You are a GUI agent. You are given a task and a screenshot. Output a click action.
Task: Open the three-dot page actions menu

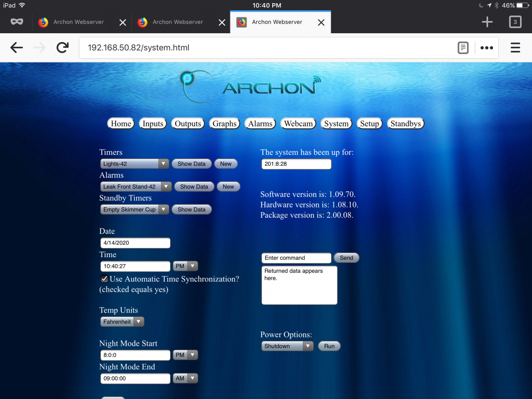[x=487, y=48]
